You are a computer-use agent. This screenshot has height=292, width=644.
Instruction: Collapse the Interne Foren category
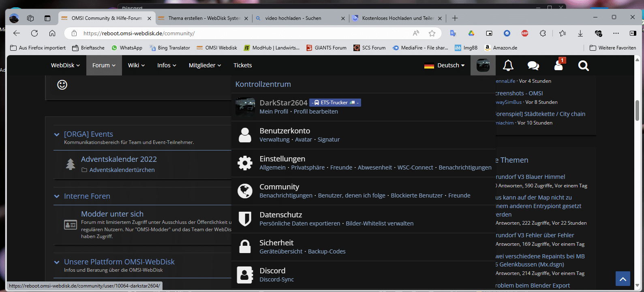[57, 197]
